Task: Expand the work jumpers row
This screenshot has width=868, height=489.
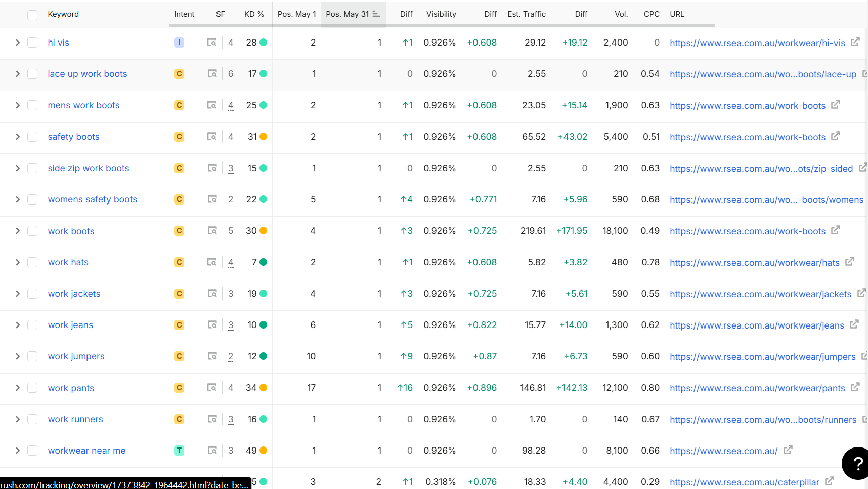Action: (x=18, y=356)
